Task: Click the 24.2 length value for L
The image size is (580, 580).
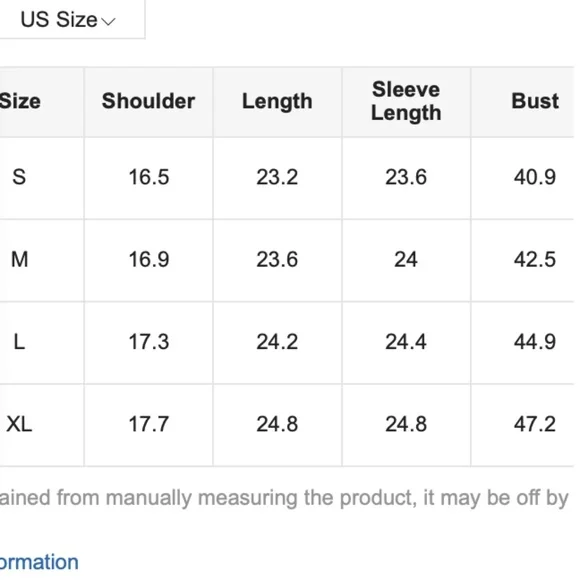Action: [277, 342]
